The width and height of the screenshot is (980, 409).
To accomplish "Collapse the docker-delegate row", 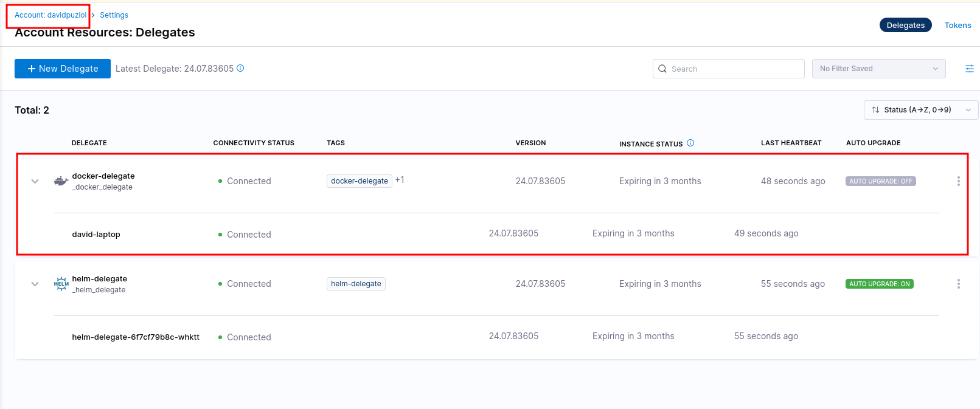I will click(x=35, y=181).
